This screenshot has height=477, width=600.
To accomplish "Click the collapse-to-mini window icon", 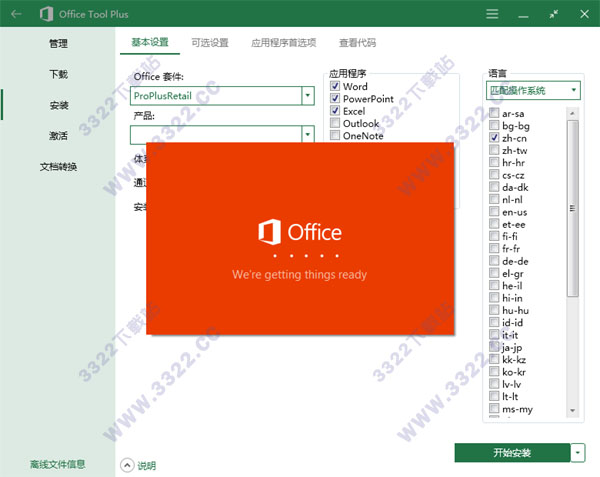I will click(554, 14).
